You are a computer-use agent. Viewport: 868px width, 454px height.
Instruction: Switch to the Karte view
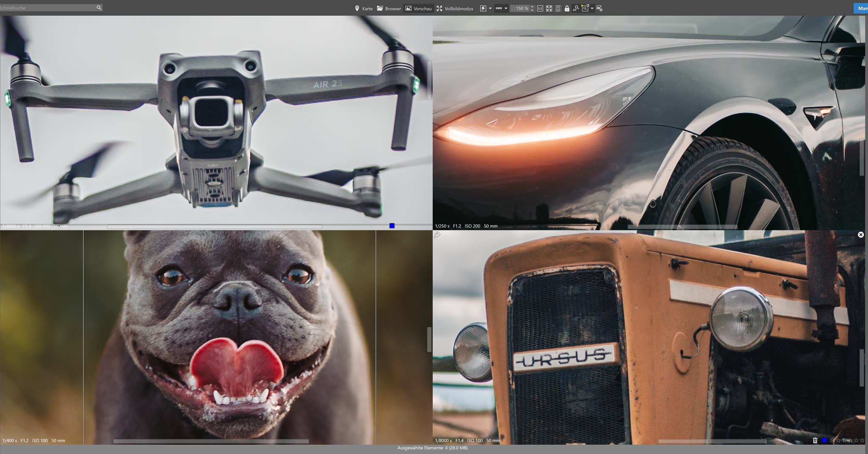pos(363,8)
